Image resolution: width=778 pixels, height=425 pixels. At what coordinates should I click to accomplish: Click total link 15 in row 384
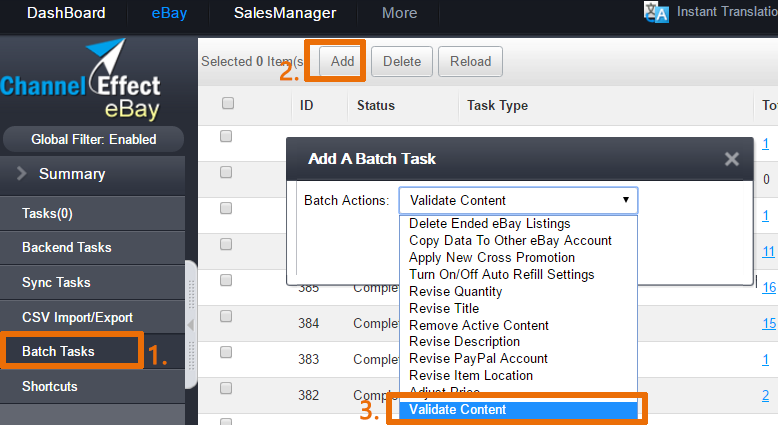click(769, 323)
